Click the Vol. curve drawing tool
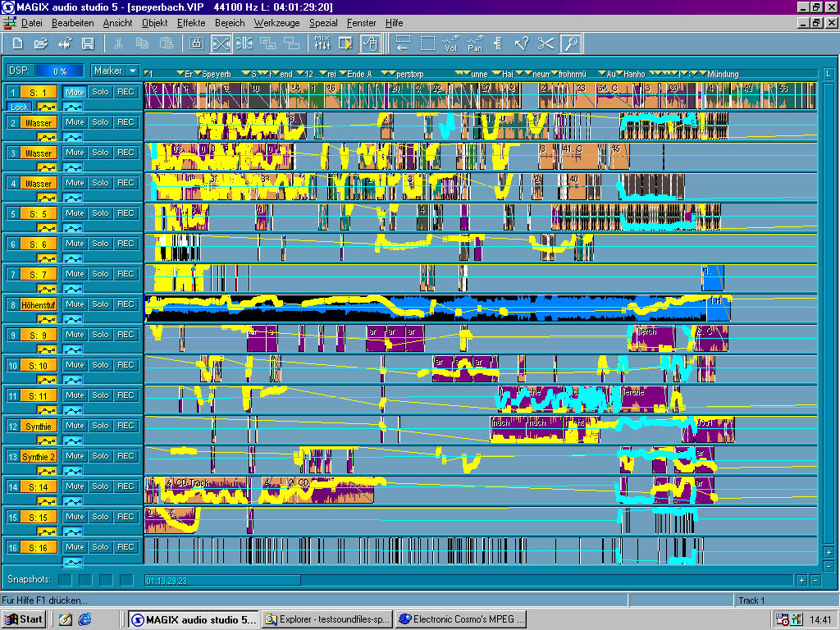Screen dimensions: 840x630 pyautogui.click(x=450, y=43)
